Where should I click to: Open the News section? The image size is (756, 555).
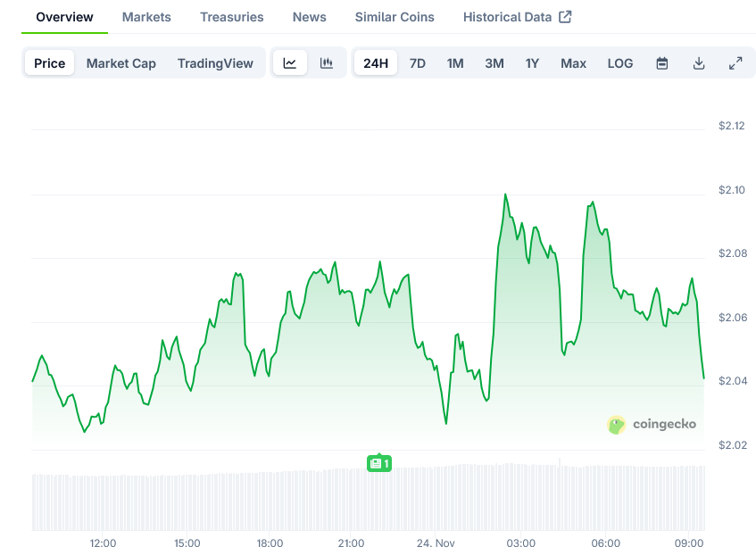(x=309, y=16)
